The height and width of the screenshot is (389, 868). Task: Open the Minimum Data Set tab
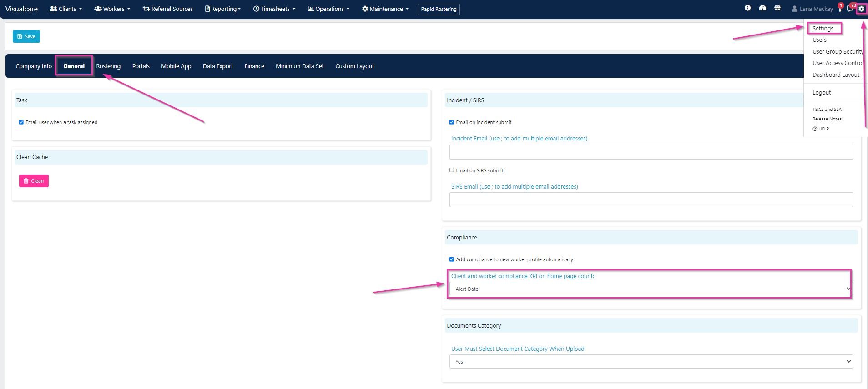pyautogui.click(x=300, y=66)
